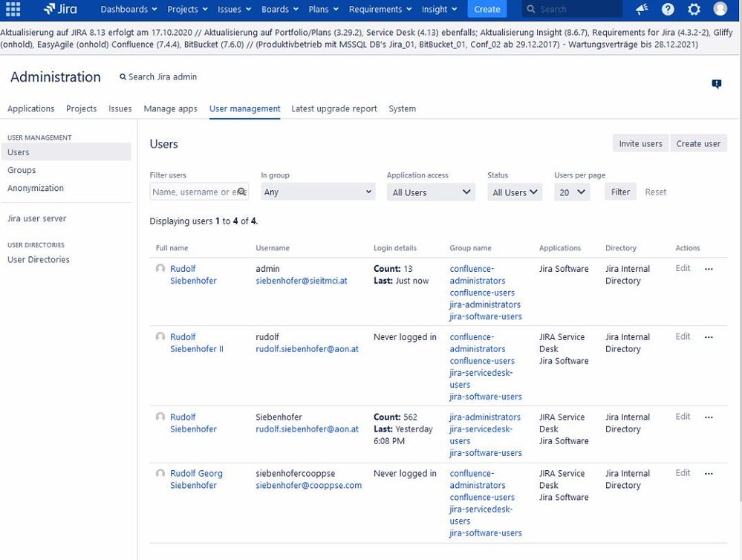The height and width of the screenshot is (560, 742).
Task: Open the Insight dropdown menu
Action: [439, 9]
